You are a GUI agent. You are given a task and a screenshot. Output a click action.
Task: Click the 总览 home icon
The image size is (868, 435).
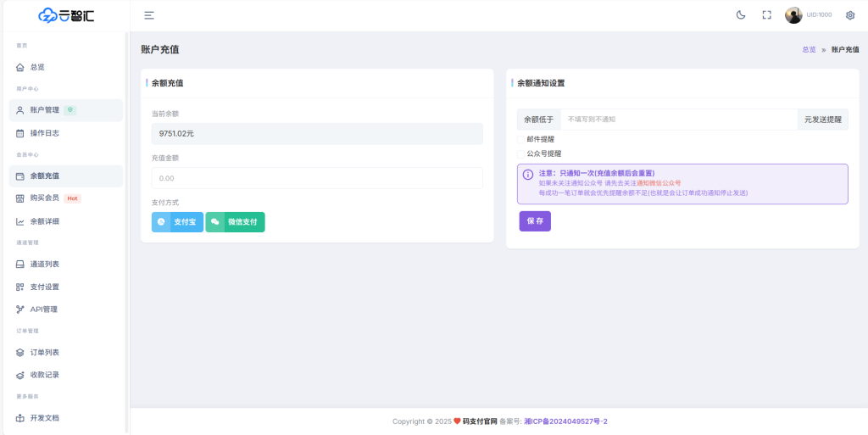[x=20, y=67]
